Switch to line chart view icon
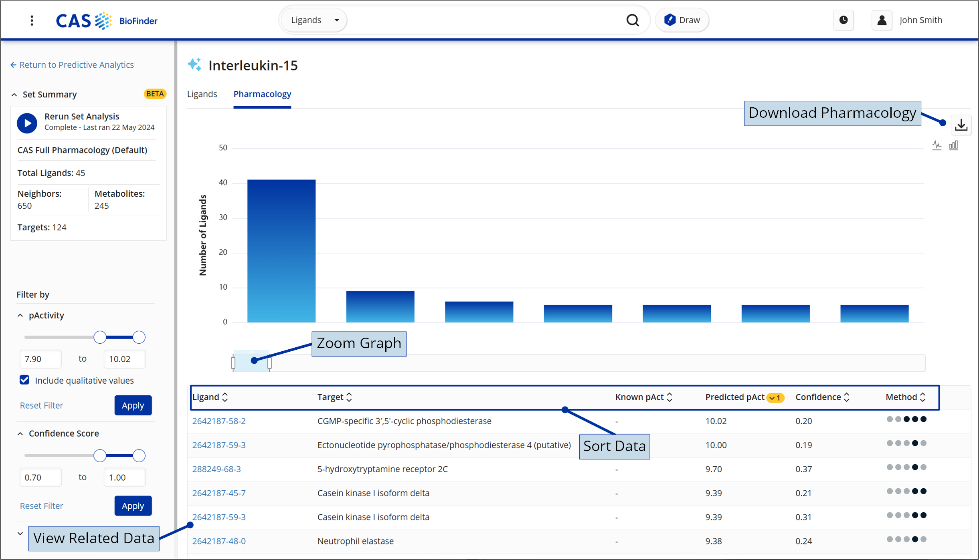The width and height of the screenshot is (979, 560). click(937, 145)
